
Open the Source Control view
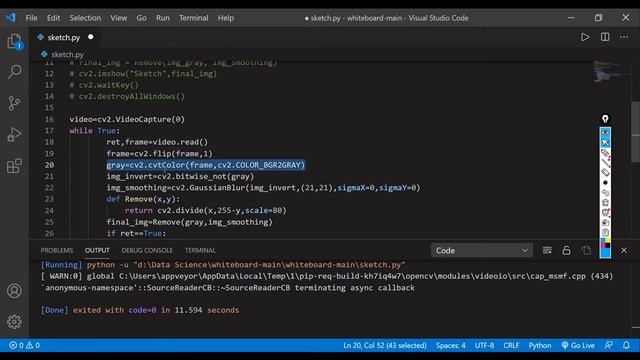14,103
